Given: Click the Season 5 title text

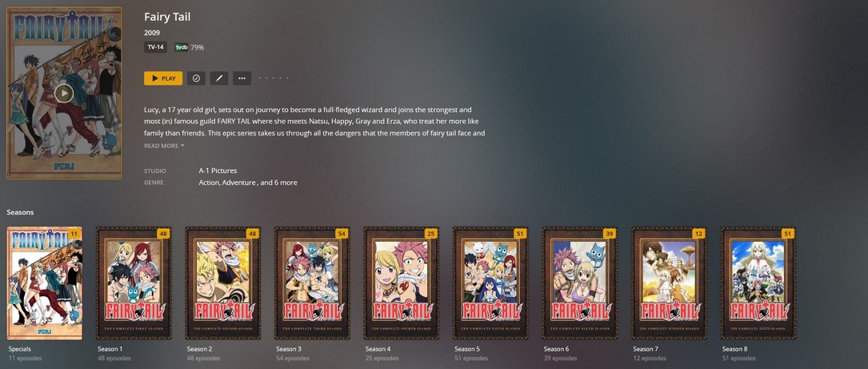Looking at the screenshot, I should 467,349.
